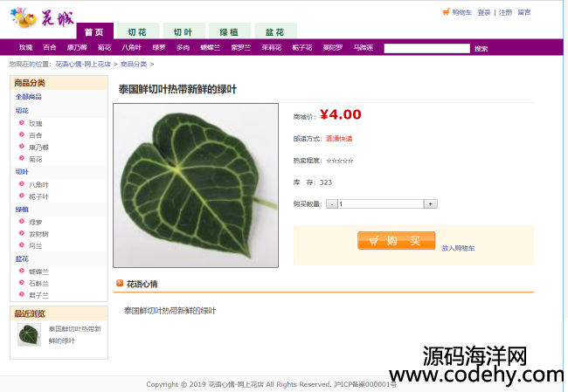Open the 切花 tab
This screenshot has height=392, width=568.
pos(138,31)
